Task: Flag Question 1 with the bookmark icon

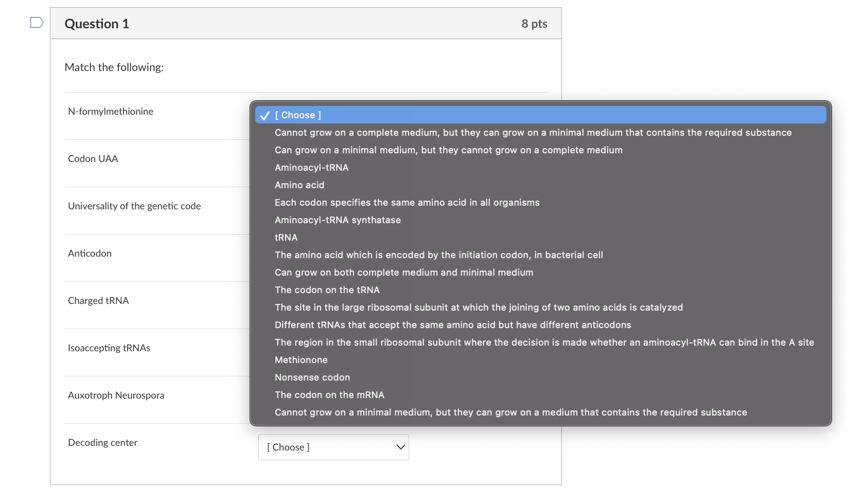Action: (x=37, y=23)
